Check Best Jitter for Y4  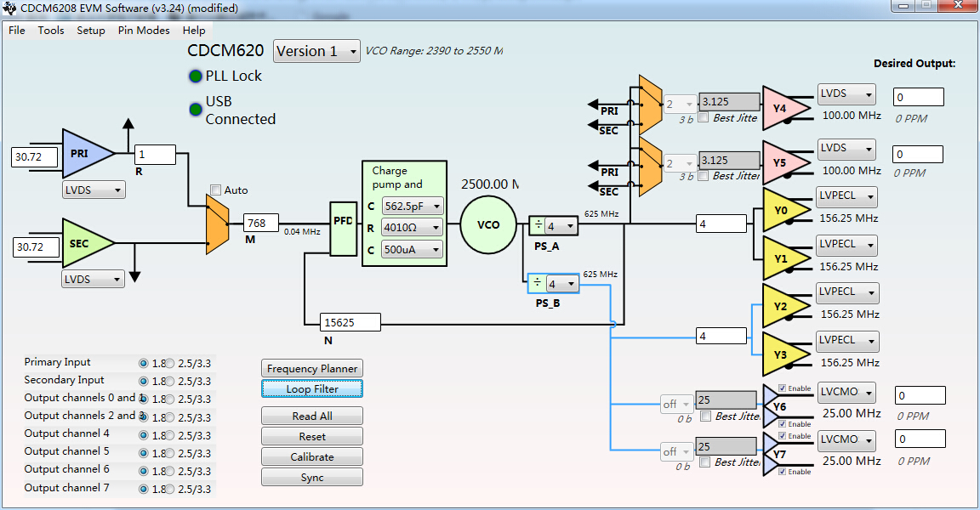pyautogui.click(x=704, y=117)
